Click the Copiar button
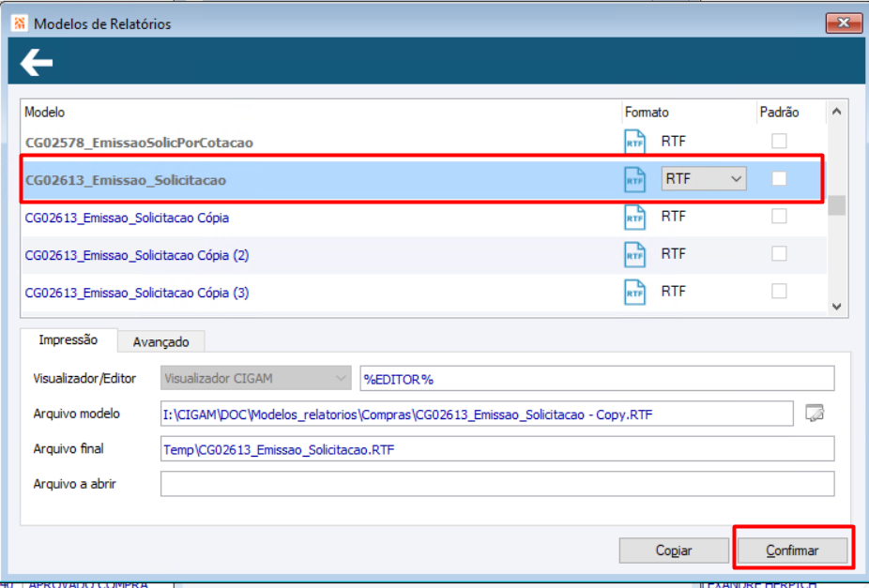This screenshot has height=588, width=869. click(674, 550)
